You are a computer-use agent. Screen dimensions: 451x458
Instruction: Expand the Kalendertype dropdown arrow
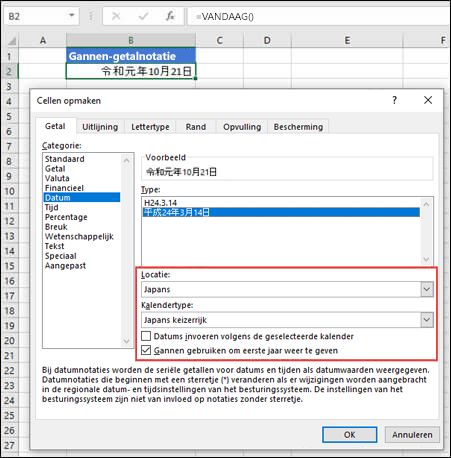click(x=427, y=320)
